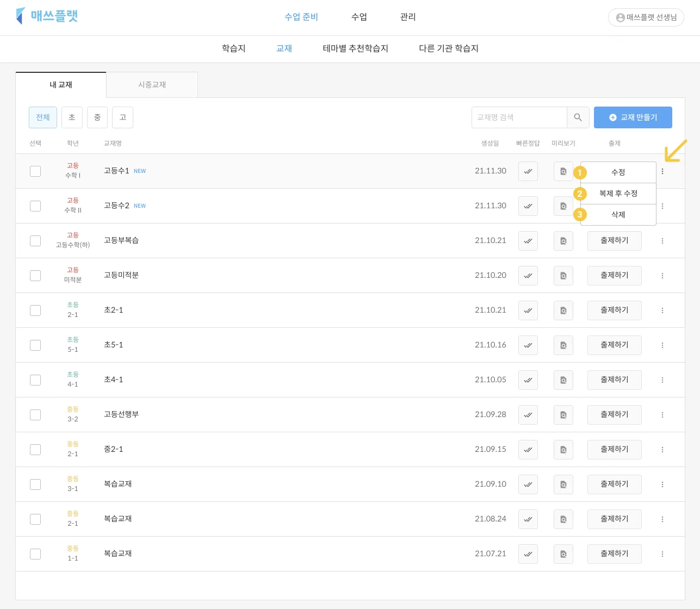Preview 복습교재 created 21.09.10
This screenshot has width=700, height=609.
[x=563, y=484]
